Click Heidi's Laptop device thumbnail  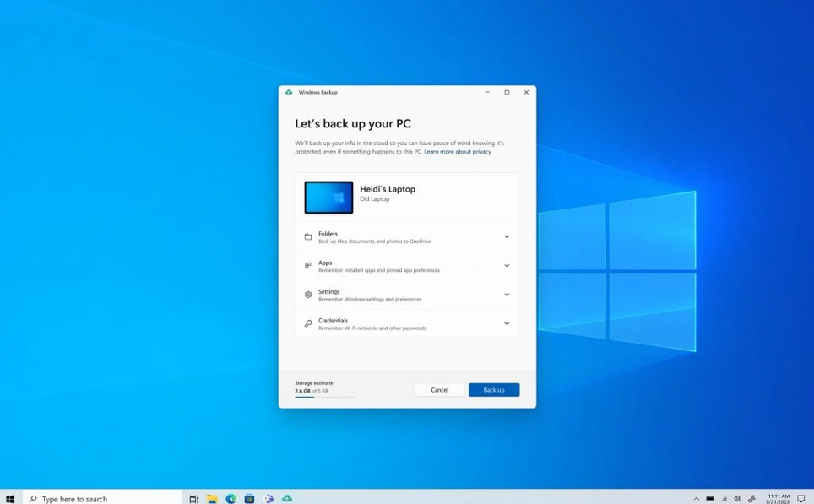tap(328, 198)
